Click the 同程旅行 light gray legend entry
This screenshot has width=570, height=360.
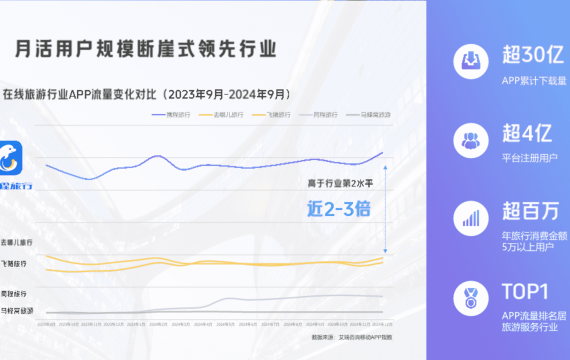(x=318, y=115)
